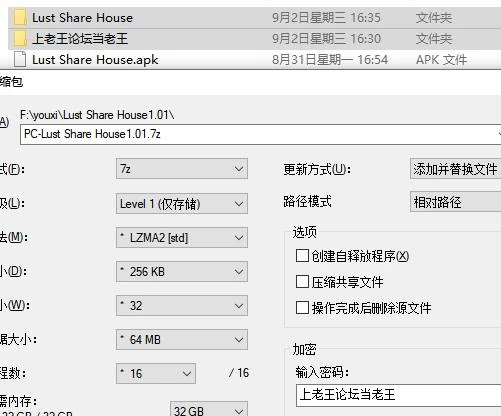The height and width of the screenshot is (416, 501).
Task: Click the 输入密码: label
Action: [322, 372]
